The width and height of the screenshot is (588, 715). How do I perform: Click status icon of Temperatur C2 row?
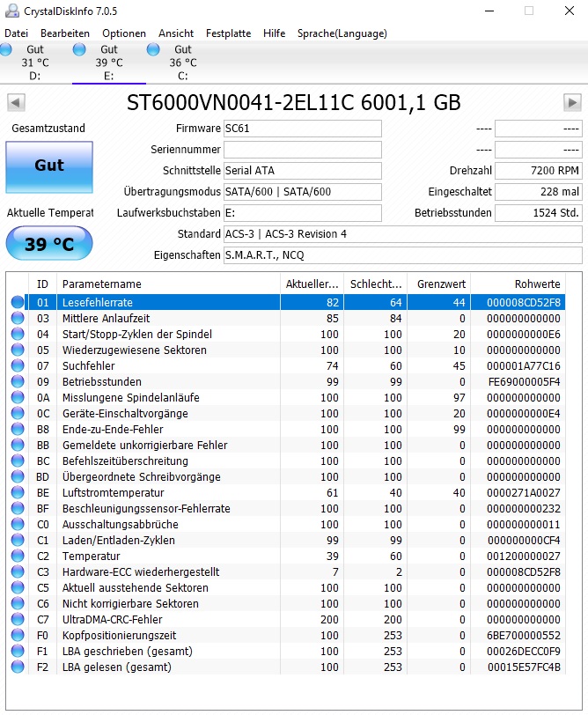[x=18, y=556]
